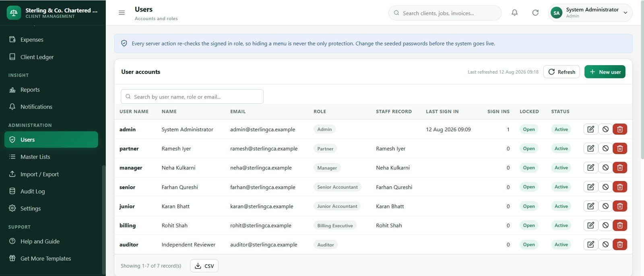Click the reload icon in header
This screenshot has width=644, height=276.
535,13
